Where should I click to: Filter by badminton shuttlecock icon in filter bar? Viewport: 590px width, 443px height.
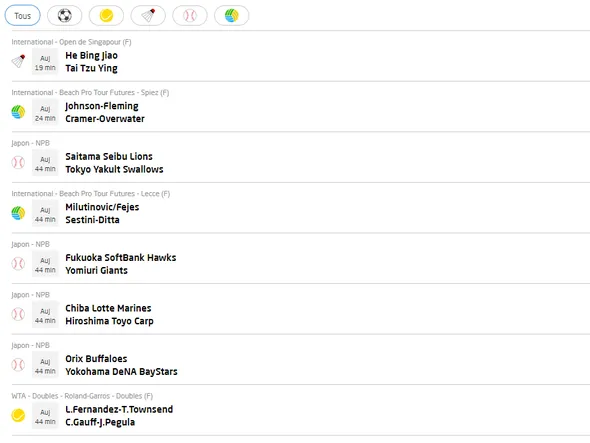(148, 15)
